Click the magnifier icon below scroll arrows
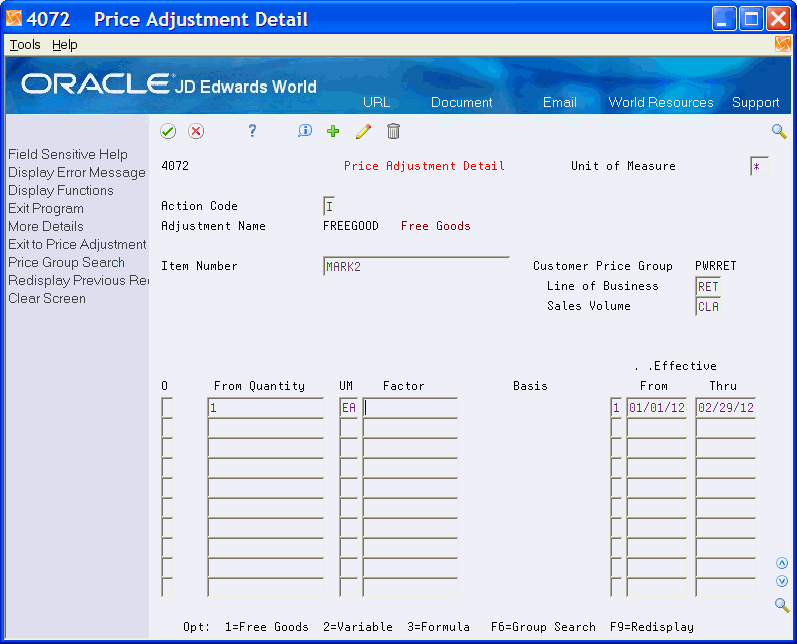Viewport: 797px width, 644px height. (782, 605)
